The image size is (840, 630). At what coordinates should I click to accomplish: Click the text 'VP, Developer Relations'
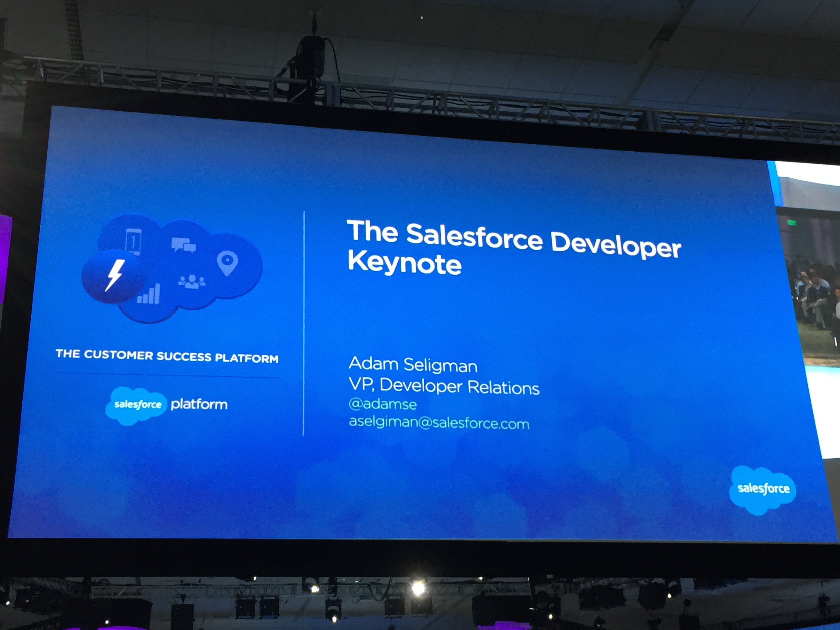pos(444,386)
